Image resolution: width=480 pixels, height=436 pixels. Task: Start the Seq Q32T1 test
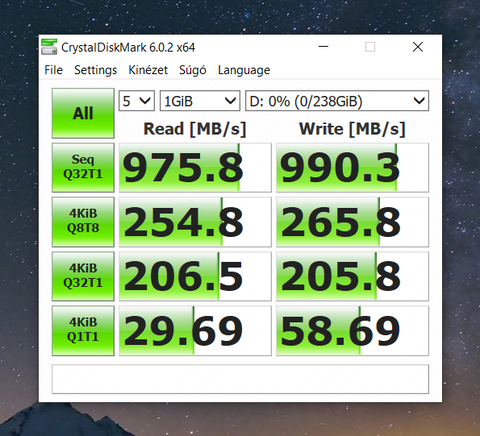pos(83,167)
